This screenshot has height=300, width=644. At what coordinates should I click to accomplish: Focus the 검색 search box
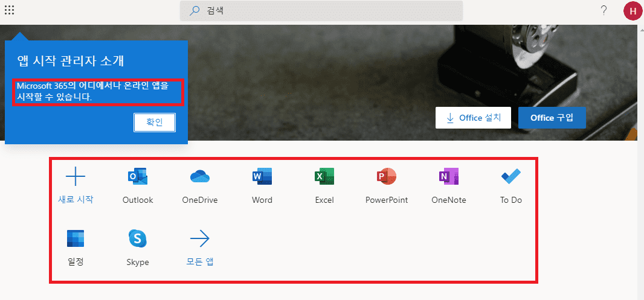[321, 11]
